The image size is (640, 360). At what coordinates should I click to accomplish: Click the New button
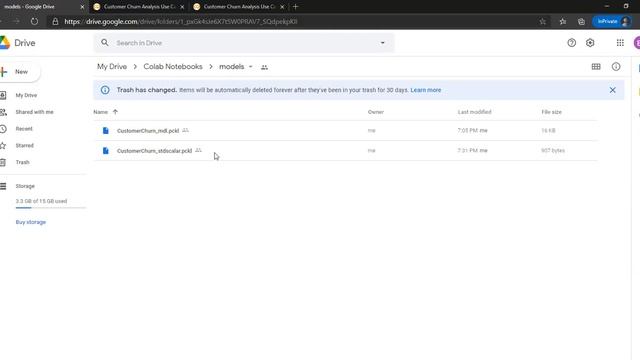(x=20, y=72)
